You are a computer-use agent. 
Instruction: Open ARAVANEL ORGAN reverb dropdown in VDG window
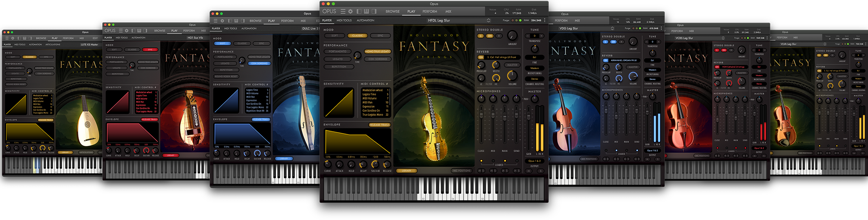click(x=625, y=60)
